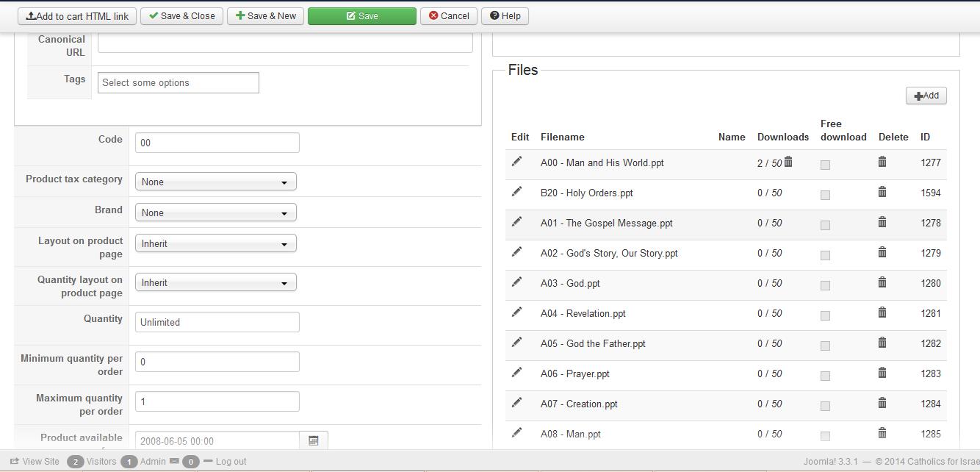The image size is (980, 472).
Task: Click edit pencil for A00 - Man and His World.ppt
Action: [517, 162]
